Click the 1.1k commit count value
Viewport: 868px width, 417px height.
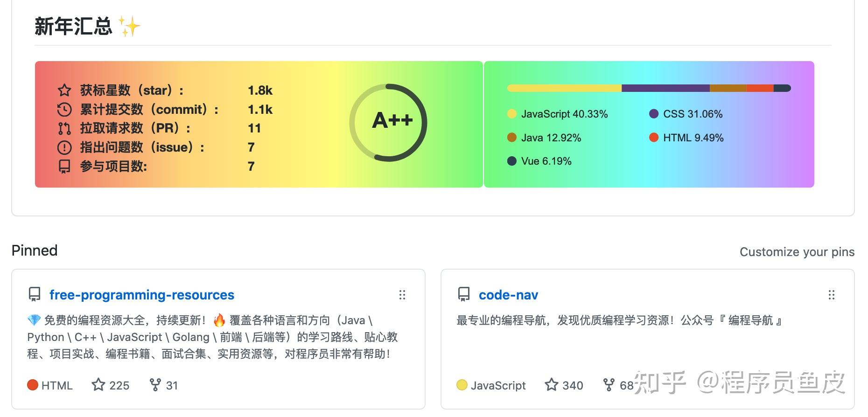tap(260, 110)
